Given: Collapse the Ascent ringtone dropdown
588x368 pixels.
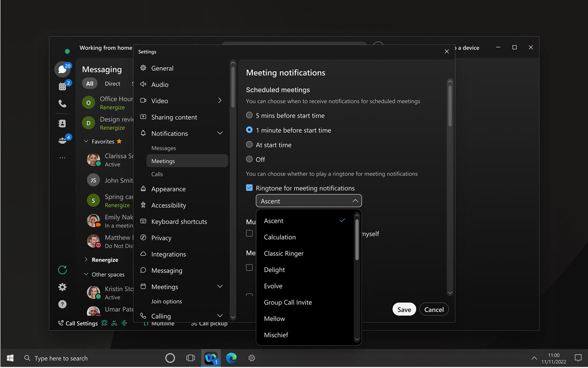Looking at the screenshot, I should coord(355,201).
